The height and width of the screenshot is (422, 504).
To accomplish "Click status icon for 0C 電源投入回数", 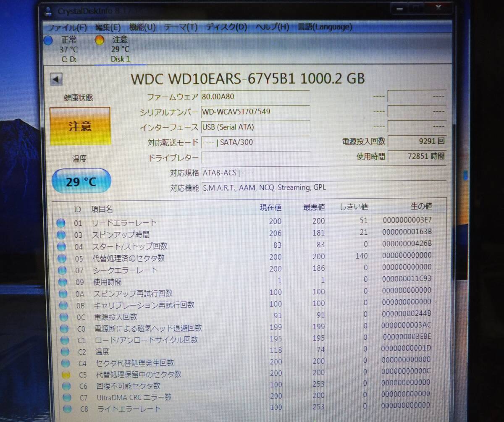I will tap(64, 317).
